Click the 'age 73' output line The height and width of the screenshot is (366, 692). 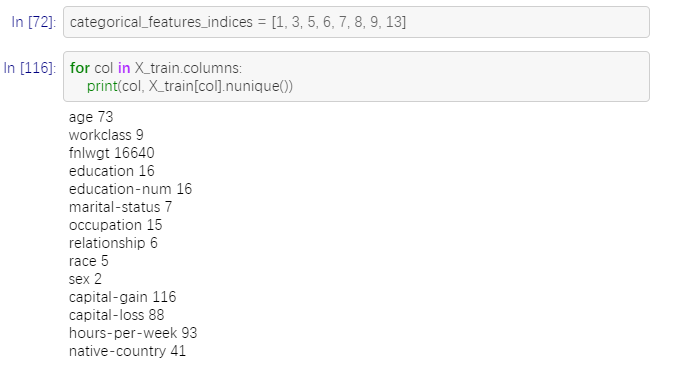91,117
